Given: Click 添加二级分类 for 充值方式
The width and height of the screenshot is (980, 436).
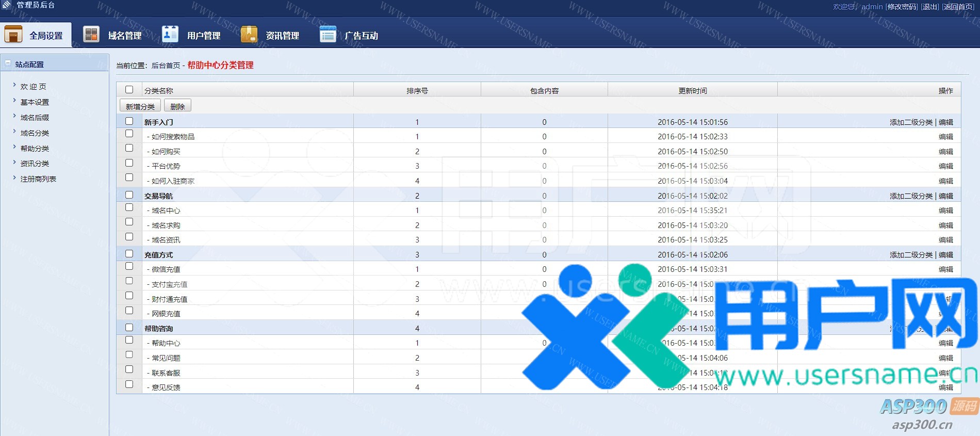Looking at the screenshot, I should (911, 255).
